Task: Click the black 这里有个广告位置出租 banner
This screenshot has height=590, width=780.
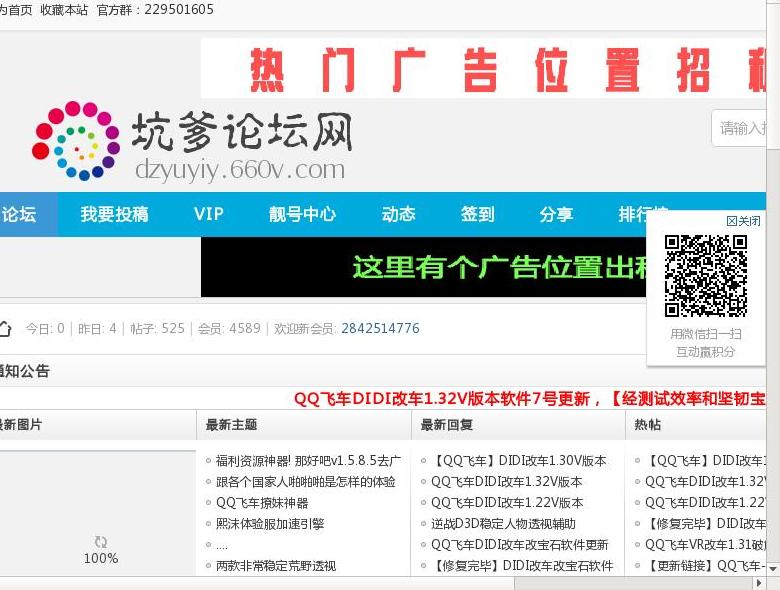Action: (424, 267)
